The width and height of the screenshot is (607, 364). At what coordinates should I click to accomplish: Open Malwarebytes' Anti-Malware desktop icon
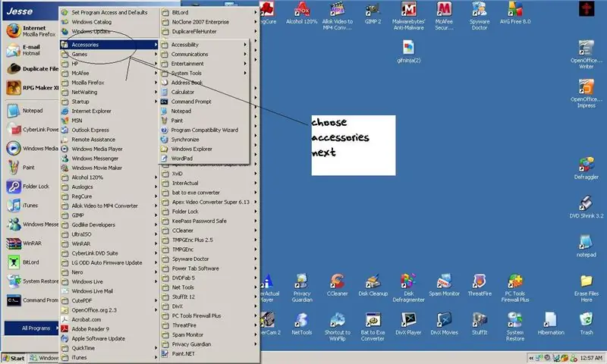click(x=408, y=16)
